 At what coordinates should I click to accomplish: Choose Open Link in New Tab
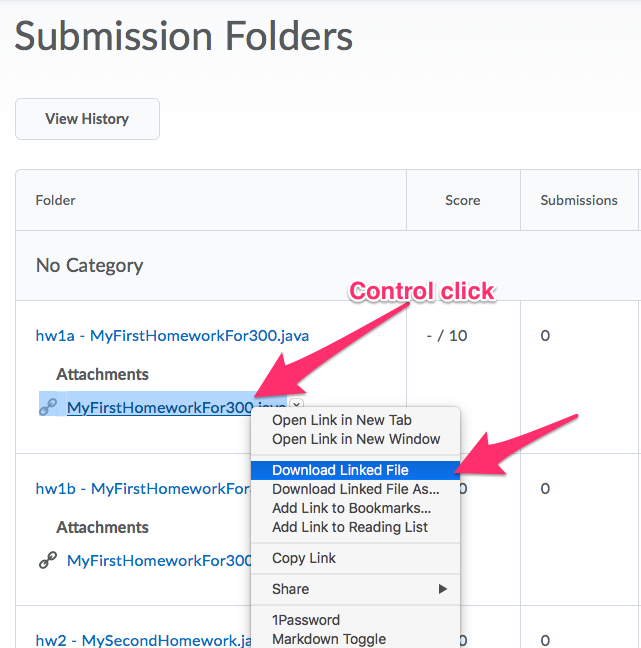(341, 420)
